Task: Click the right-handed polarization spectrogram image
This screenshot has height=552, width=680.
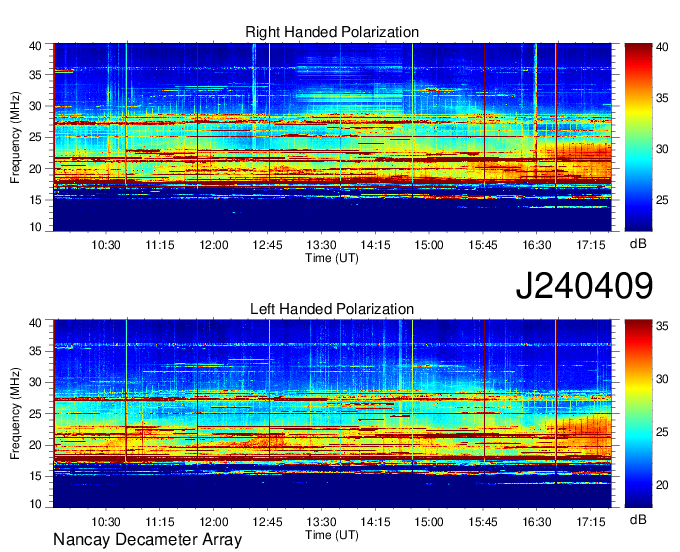Action: 332,137
